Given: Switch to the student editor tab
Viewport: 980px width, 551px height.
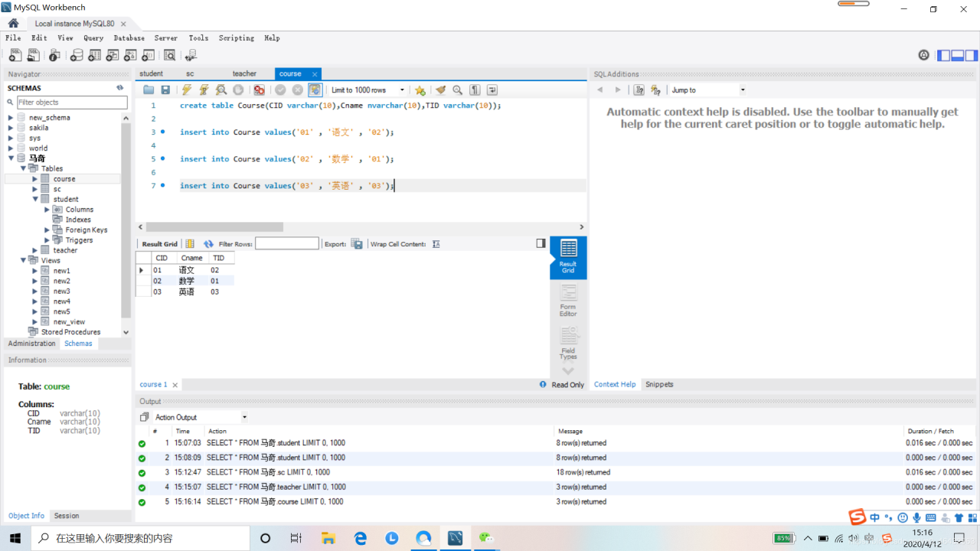Looking at the screenshot, I should pos(151,73).
